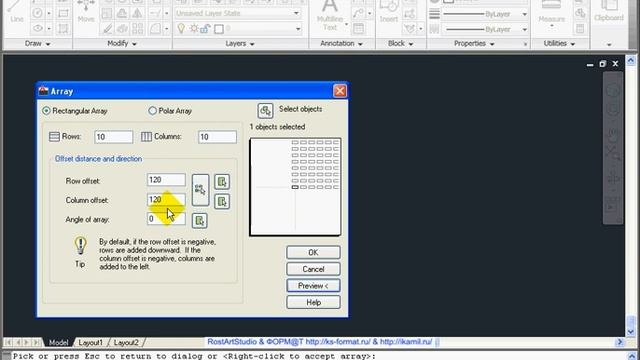Click the Pick Both Offsets icon
The width and height of the screenshot is (640, 360).
coord(200,190)
